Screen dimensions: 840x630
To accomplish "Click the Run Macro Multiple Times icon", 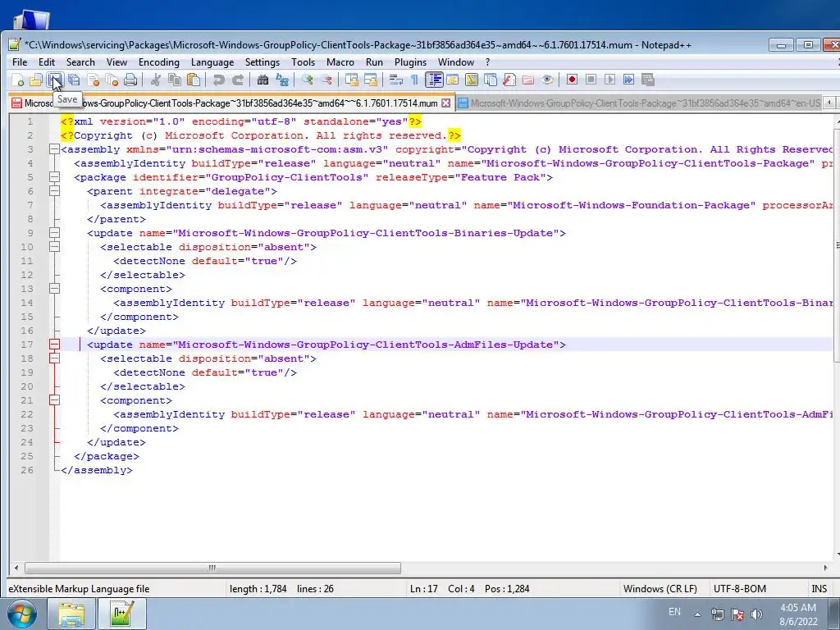I will click(629, 80).
